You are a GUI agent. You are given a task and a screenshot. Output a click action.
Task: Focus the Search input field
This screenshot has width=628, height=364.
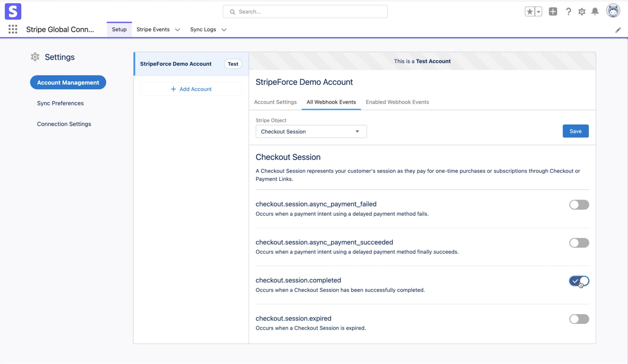tap(305, 11)
